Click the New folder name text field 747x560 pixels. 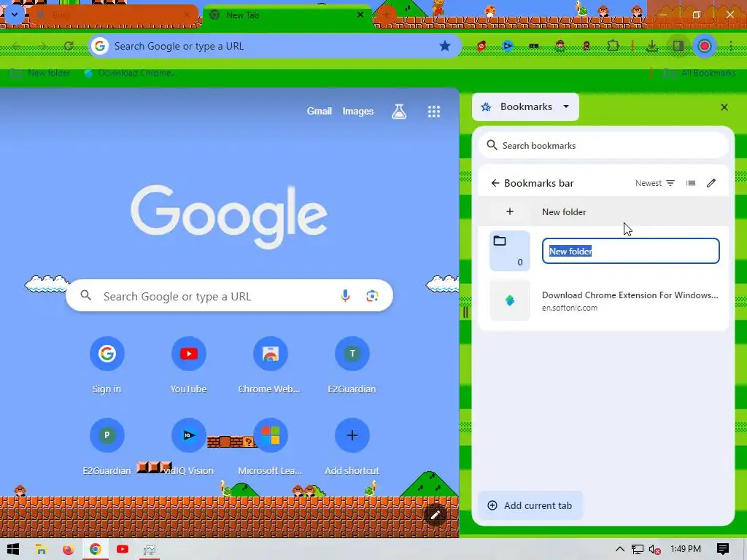click(x=630, y=251)
